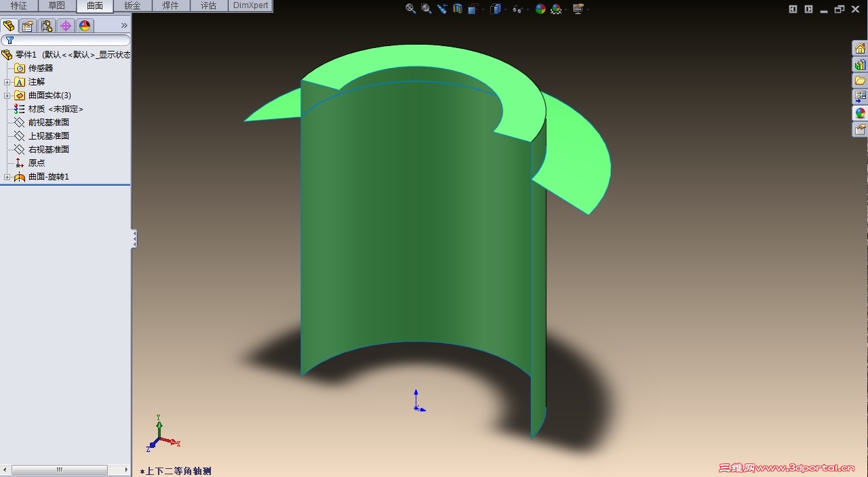This screenshot has width=868, height=477.
Task: Open Hide/Show Items dropdown arrow
Action: (527, 9)
